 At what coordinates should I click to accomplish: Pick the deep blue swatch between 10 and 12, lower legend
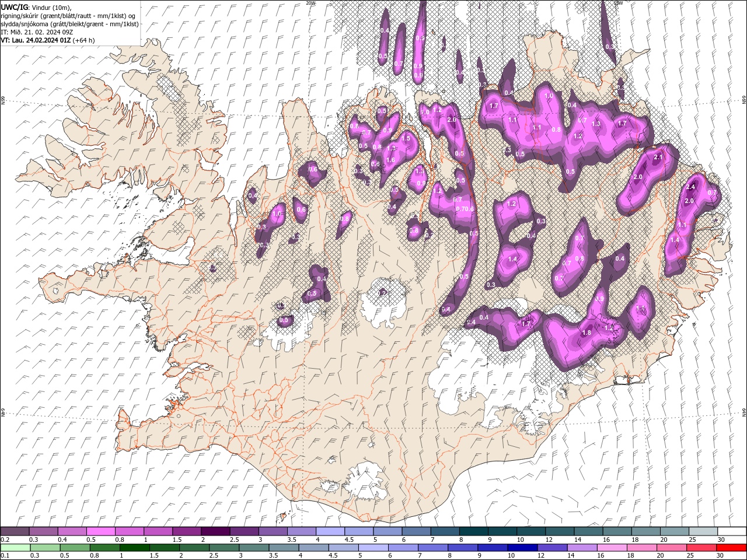click(522, 548)
